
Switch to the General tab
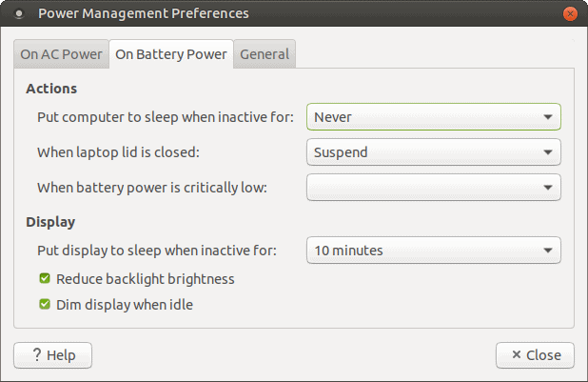[265, 54]
